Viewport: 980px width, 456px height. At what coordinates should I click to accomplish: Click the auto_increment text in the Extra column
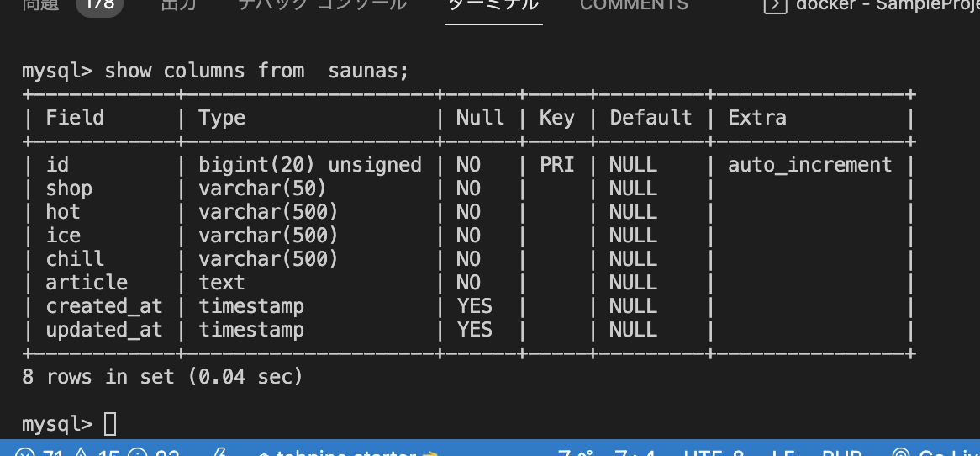pyautogui.click(x=809, y=164)
